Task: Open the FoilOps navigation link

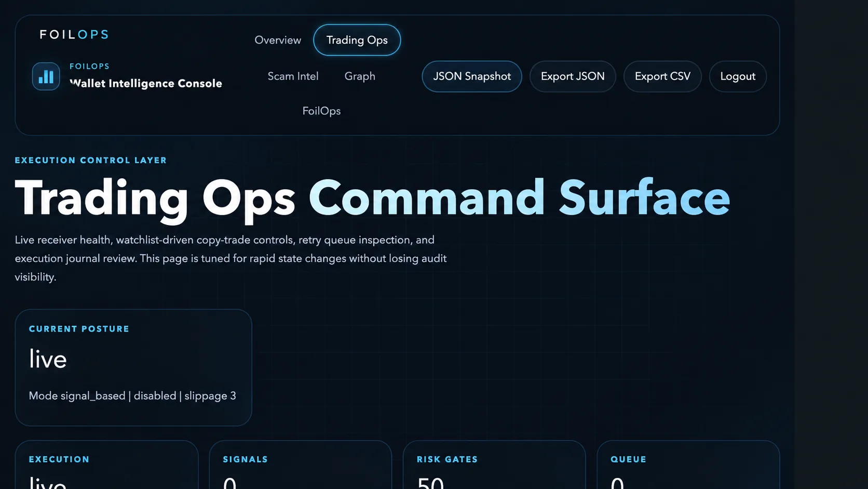Action: (x=321, y=111)
